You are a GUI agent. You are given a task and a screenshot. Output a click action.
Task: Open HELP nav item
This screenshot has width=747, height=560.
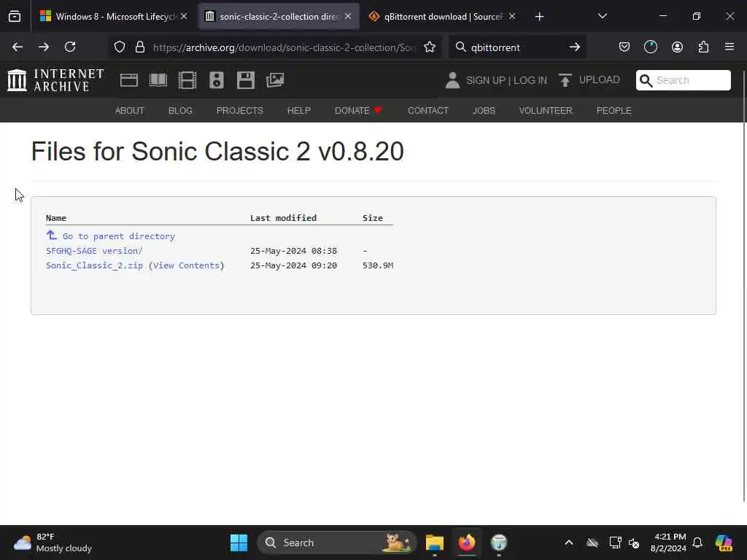click(298, 111)
